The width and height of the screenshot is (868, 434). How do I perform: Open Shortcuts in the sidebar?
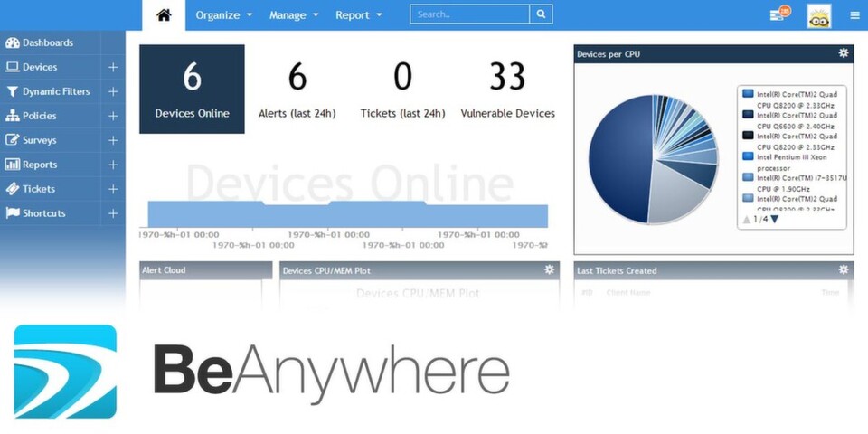(51, 213)
